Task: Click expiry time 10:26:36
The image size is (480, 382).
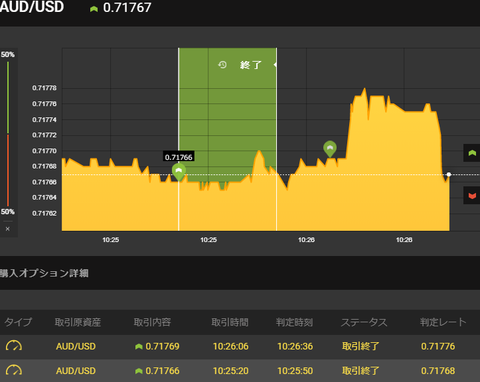Action: [x=295, y=346]
